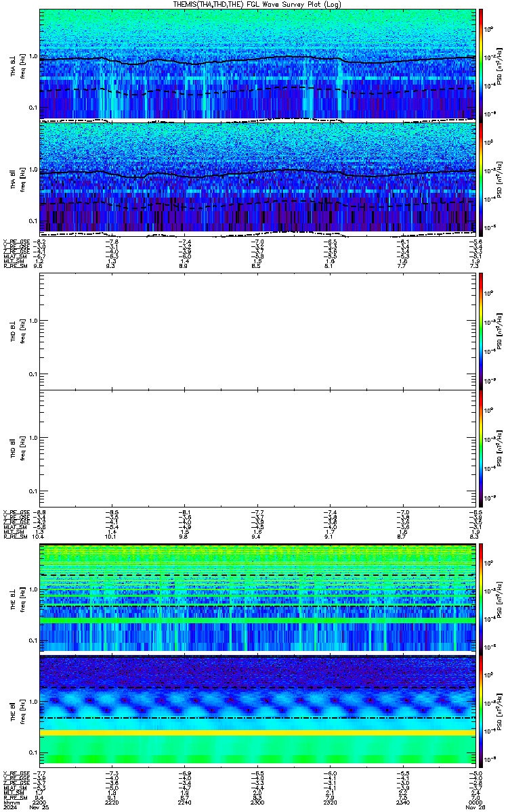Click the X_RE_GSE row label below THA panels
Screen dimensions: 508x812
15,241
